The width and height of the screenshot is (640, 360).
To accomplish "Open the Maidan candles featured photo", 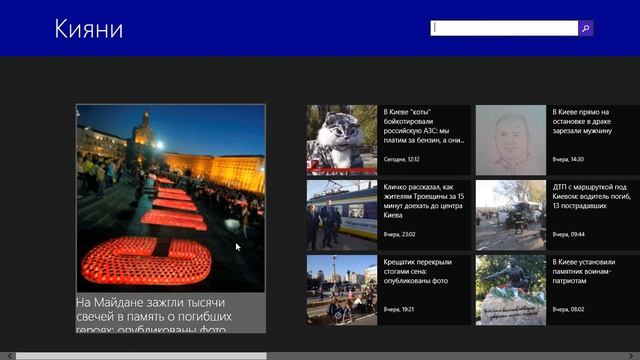I will pyautogui.click(x=171, y=198).
